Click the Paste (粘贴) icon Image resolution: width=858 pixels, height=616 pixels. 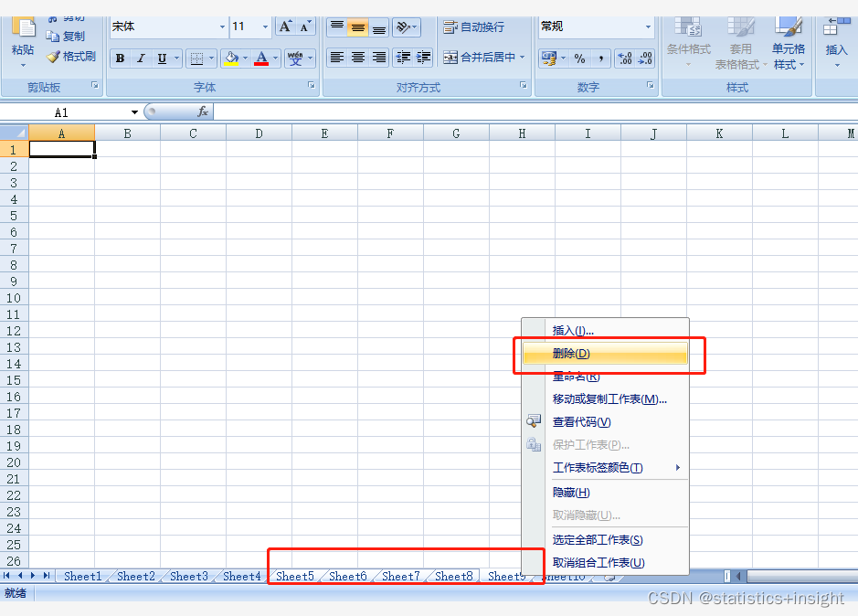[x=23, y=27]
